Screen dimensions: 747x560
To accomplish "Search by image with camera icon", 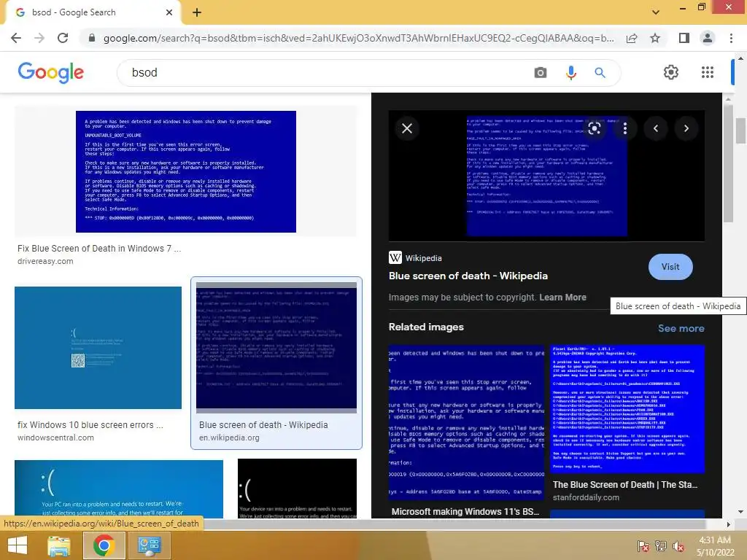I will tap(541, 72).
